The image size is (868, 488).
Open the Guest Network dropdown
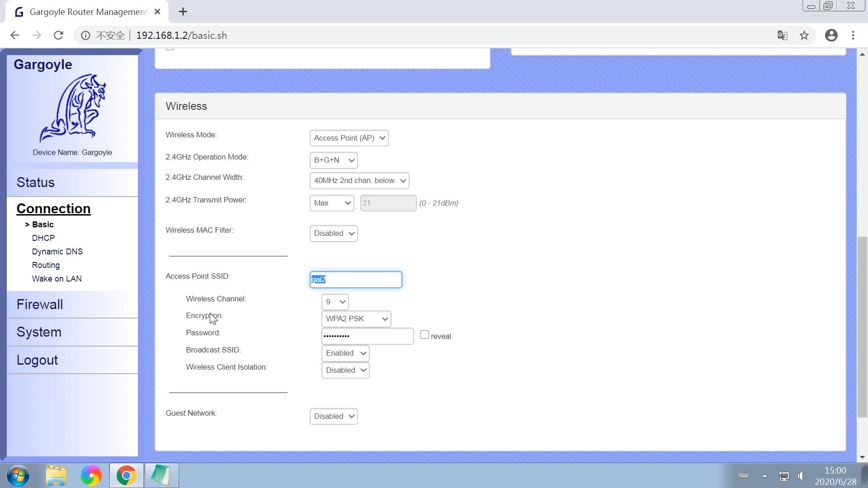[x=334, y=416]
